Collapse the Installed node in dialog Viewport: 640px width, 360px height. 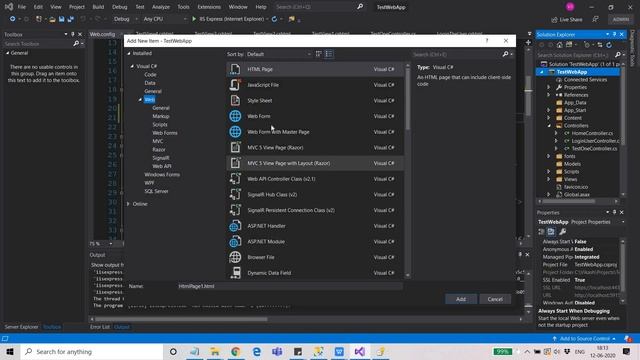click(129, 53)
